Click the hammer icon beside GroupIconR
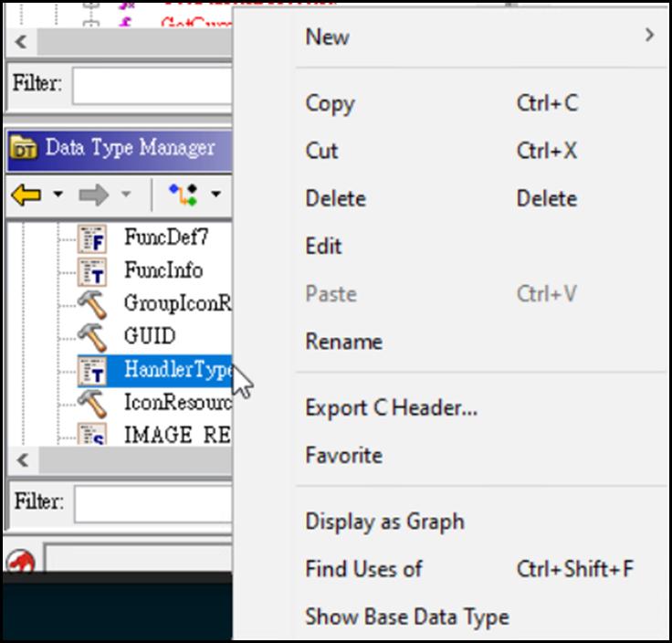This screenshot has height=643, width=672. coord(92,305)
